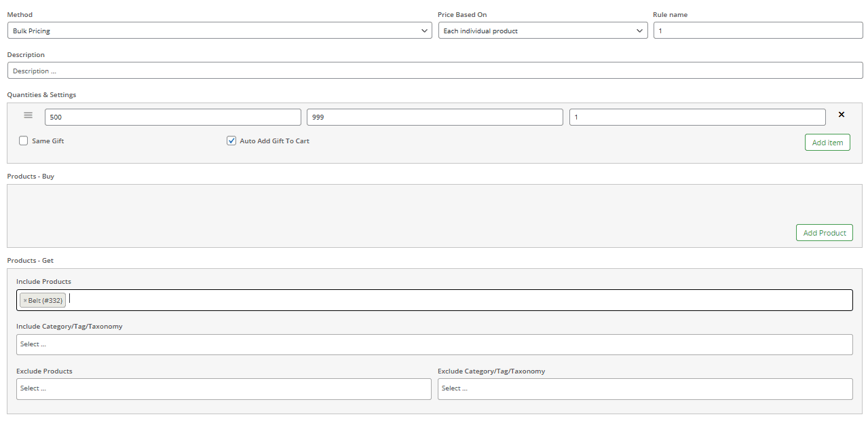Click into the Description text field

pyautogui.click(x=434, y=71)
